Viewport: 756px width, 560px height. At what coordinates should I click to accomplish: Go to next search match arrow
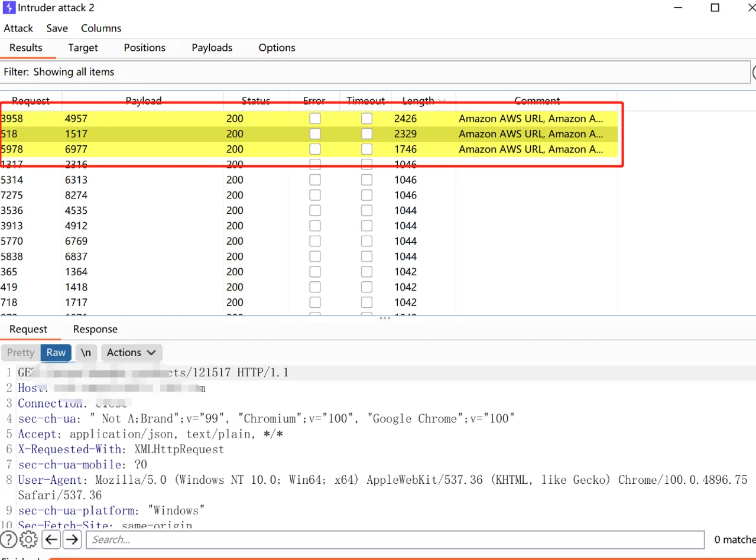point(72,539)
